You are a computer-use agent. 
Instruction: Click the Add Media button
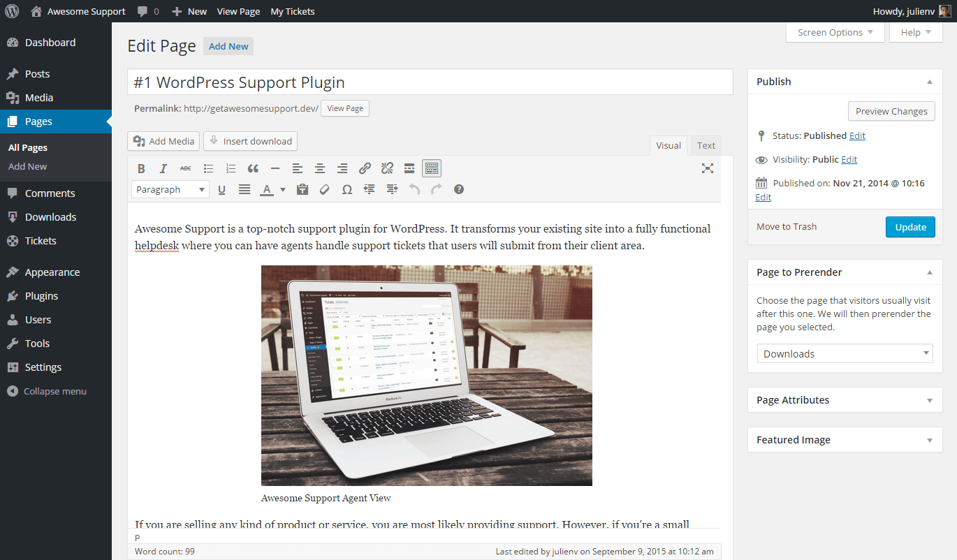163,141
